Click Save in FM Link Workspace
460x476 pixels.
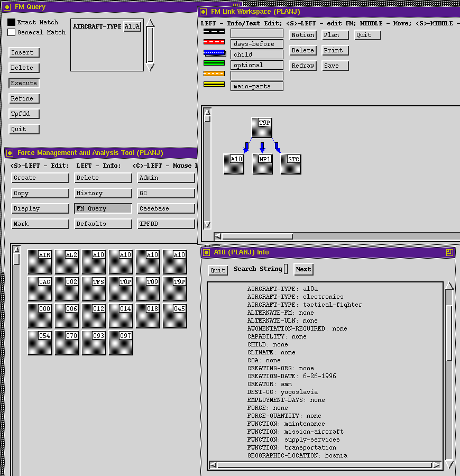tap(335, 66)
